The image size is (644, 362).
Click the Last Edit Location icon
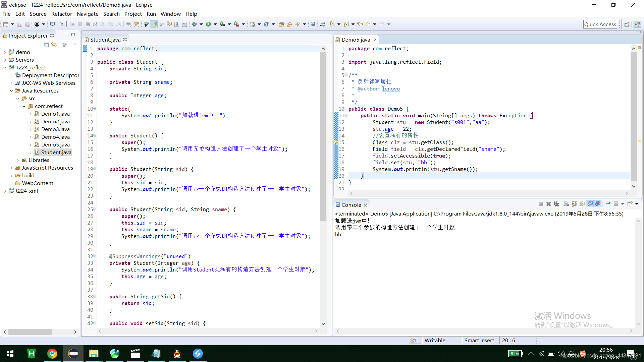360,24
